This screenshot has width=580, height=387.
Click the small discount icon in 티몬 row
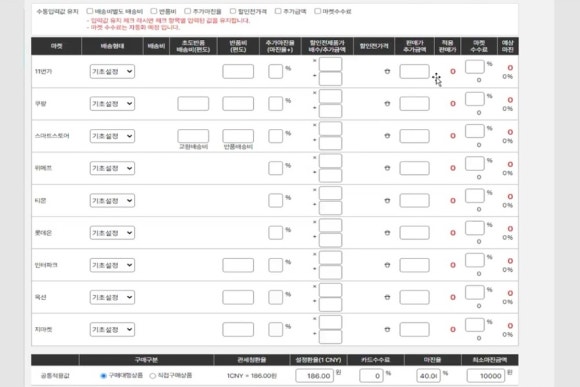[387, 201]
